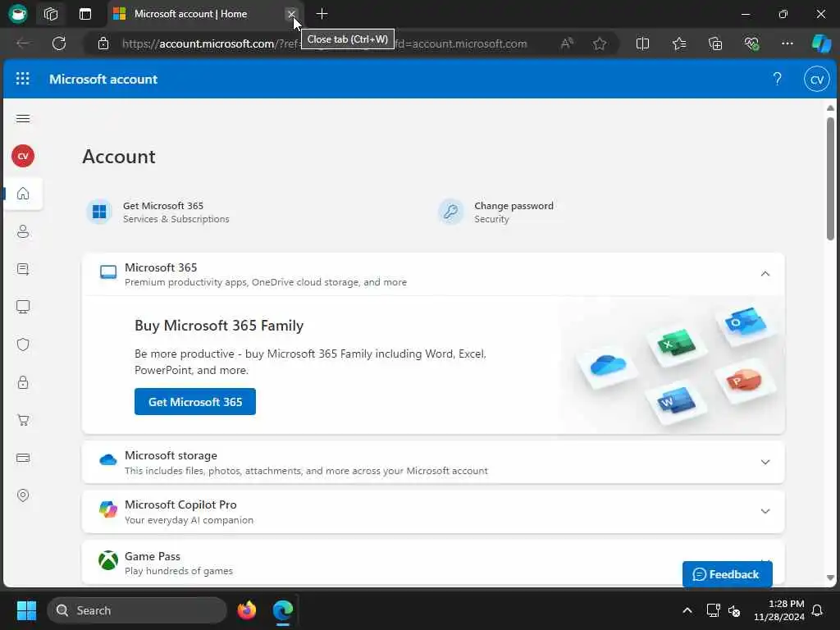Open the Devices monitor icon in sidebar

point(23,307)
